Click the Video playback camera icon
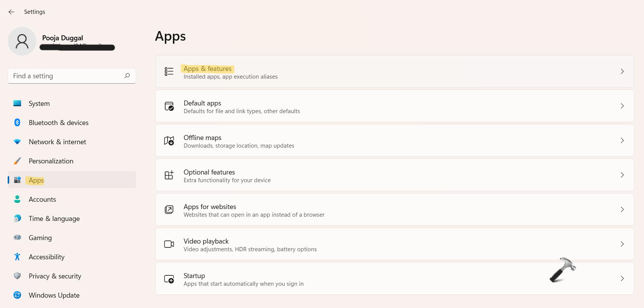The height and width of the screenshot is (308, 644). pyautogui.click(x=169, y=244)
